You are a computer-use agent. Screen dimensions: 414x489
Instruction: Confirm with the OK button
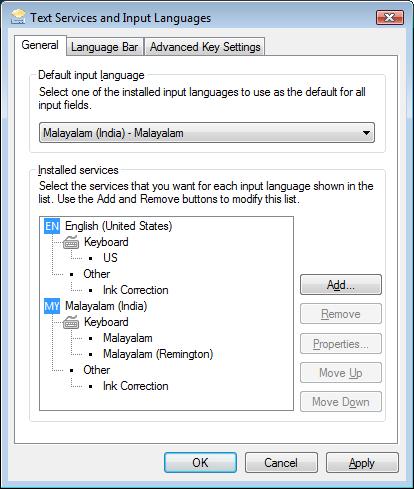[x=200, y=463]
